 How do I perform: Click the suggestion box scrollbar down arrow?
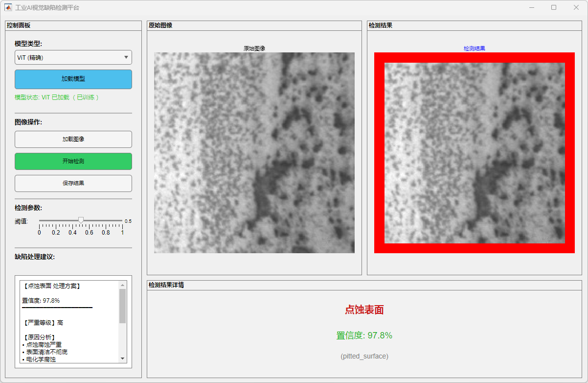click(122, 359)
